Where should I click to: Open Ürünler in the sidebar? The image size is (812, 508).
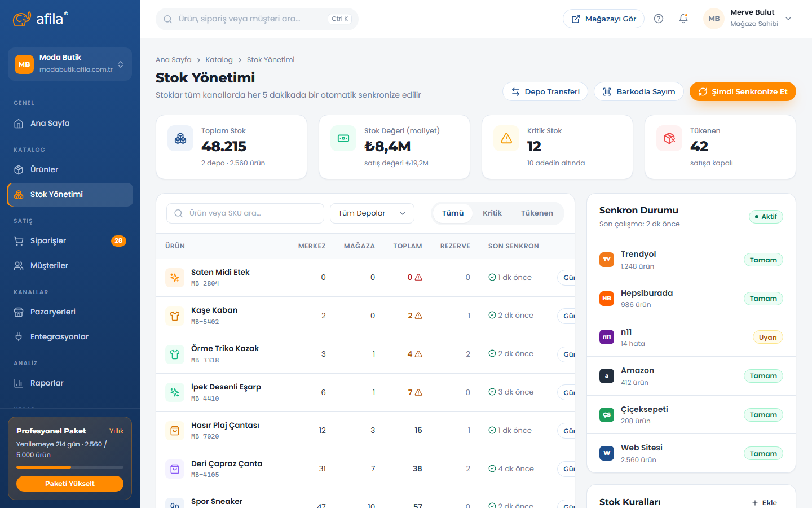[70, 170]
